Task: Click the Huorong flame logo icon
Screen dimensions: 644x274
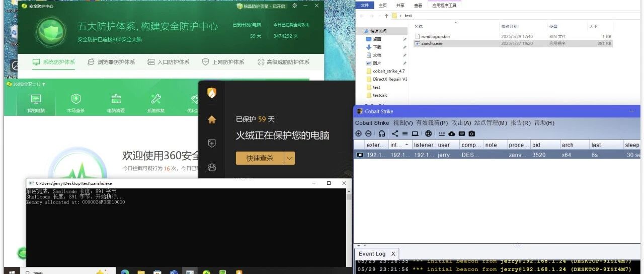Action: coord(212,93)
